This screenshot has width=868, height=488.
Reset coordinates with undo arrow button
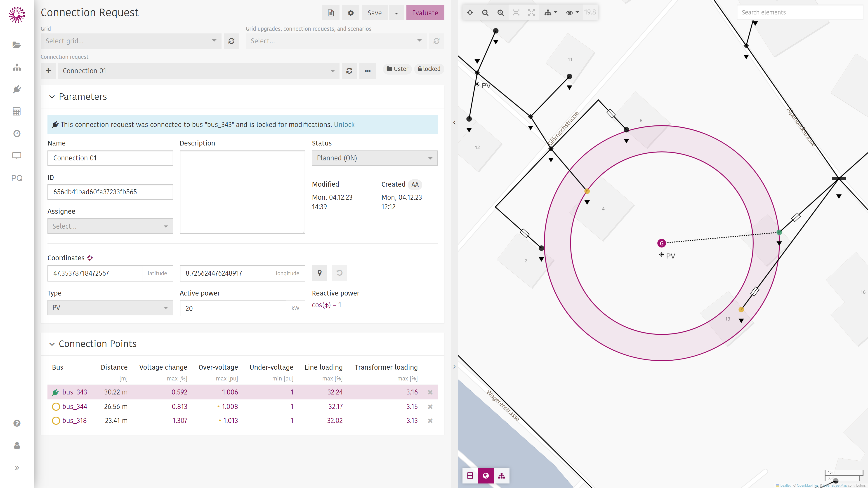(339, 273)
